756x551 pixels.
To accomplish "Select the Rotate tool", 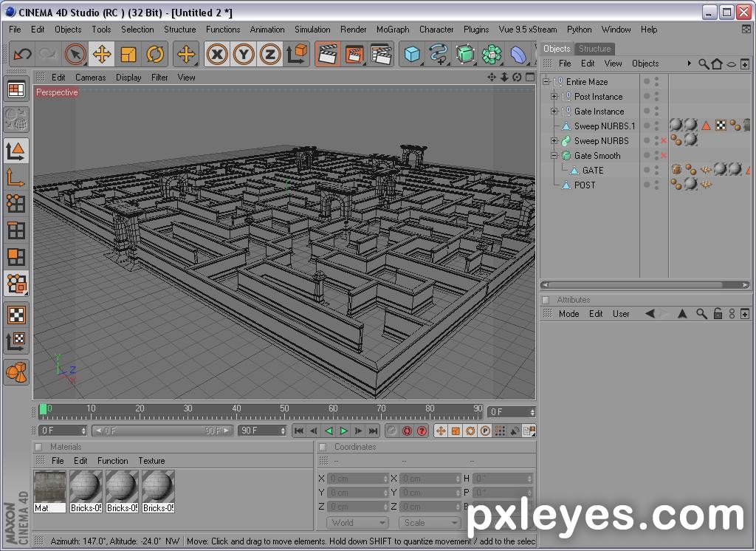I will coord(155,54).
